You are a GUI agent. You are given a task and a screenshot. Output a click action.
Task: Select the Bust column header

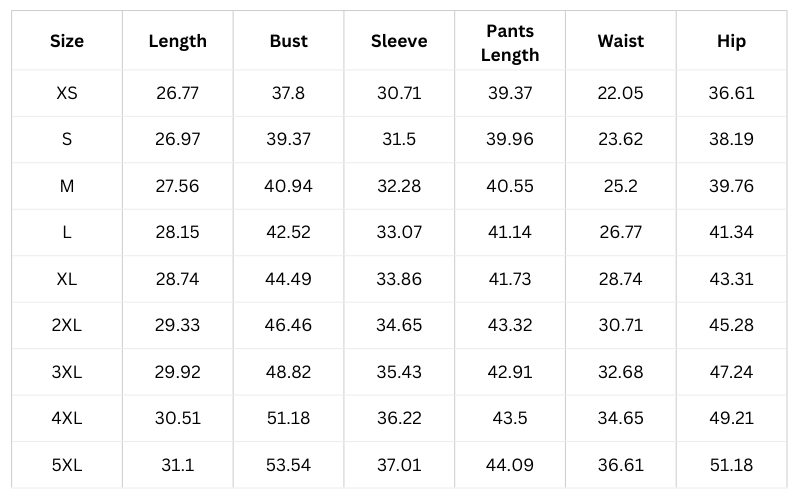[288, 41]
